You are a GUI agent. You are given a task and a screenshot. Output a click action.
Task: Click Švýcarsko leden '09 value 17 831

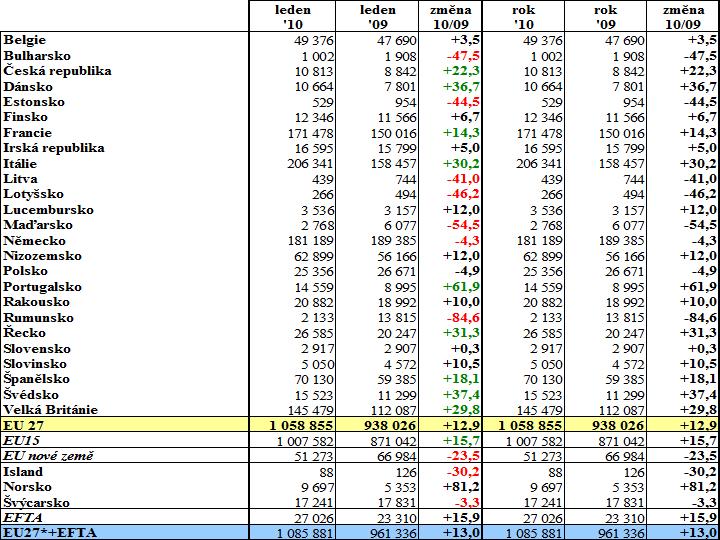click(x=397, y=503)
